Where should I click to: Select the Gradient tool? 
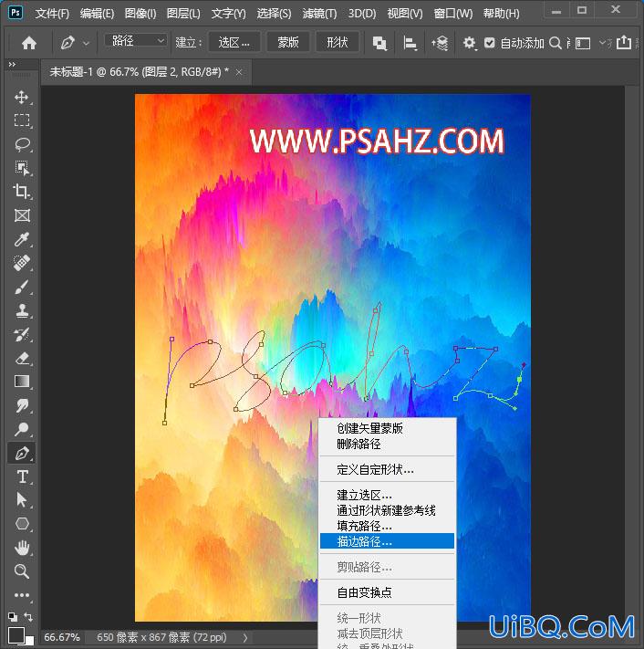22,382
